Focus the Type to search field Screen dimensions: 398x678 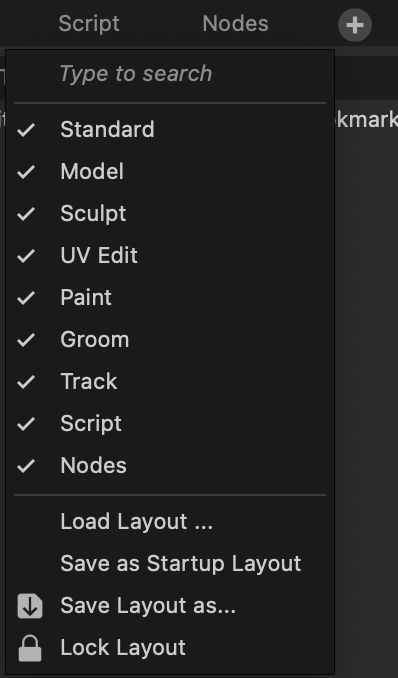[170, 74]
